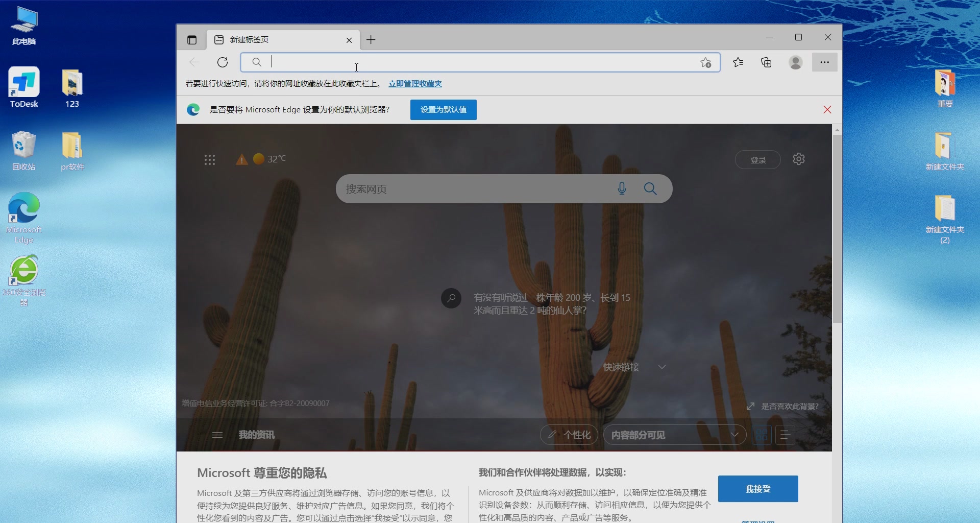Click the new tab plus button
Screen dimensions: 980x523
pyautogui.click(x=371, y=40)
